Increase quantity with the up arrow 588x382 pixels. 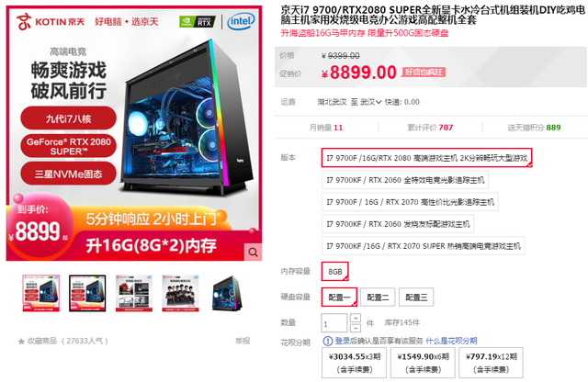point(356,318)
